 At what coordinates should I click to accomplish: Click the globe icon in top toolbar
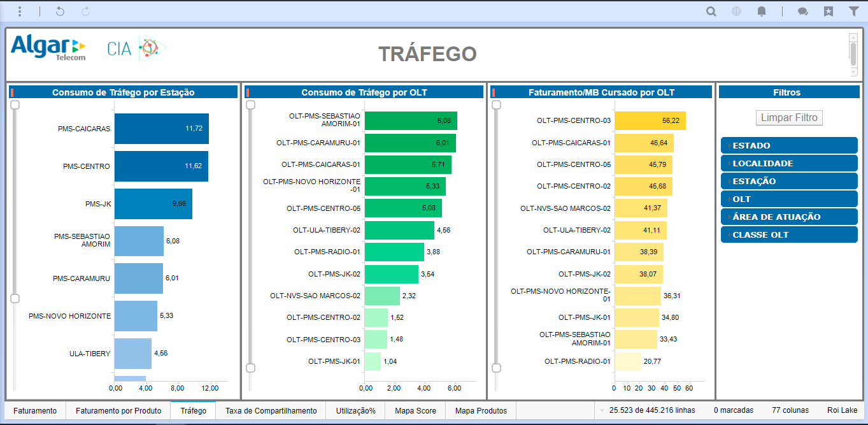(736, 11)
